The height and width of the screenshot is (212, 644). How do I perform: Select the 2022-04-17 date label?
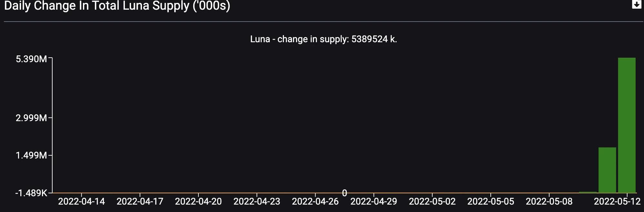tap(140, 202)
